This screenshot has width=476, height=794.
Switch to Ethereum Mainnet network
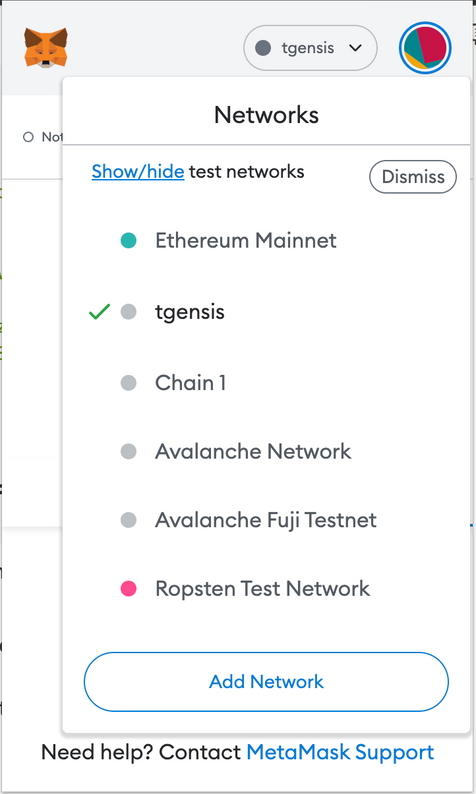tap(246, 240)
